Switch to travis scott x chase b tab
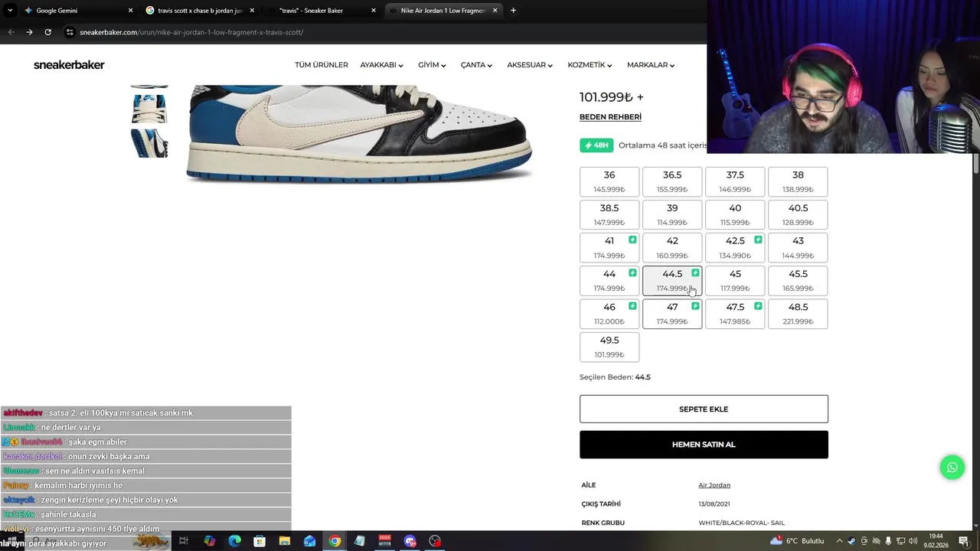 coord(201,11)
